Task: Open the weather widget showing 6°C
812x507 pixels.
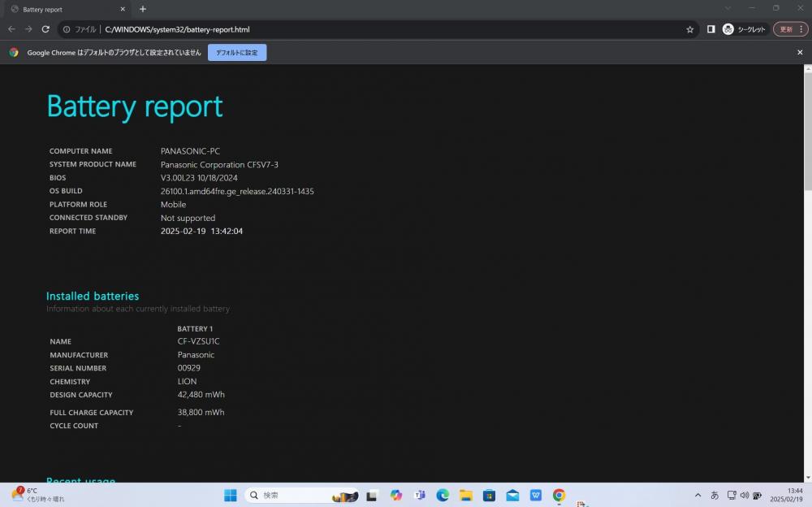Action: (x=37, y=495)
